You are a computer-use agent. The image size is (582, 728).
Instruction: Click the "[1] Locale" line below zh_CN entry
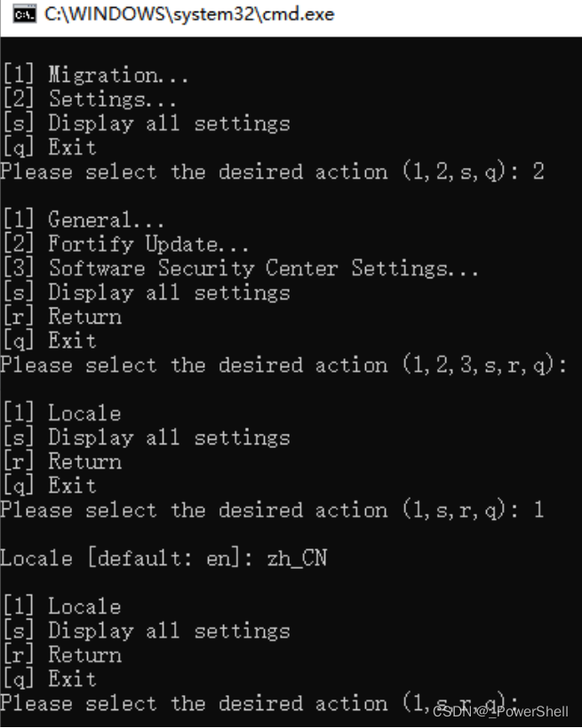[x=61, y=606]
